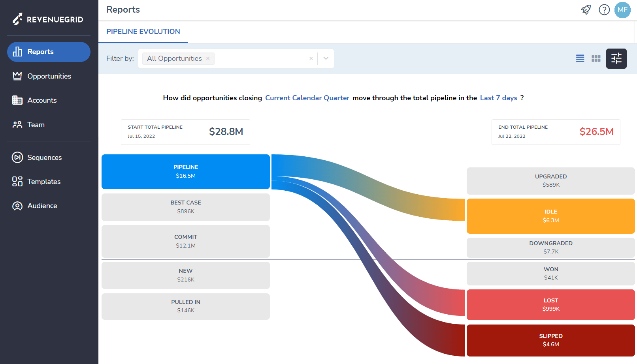Open the Audience section
Image resolution: width=637 pixels, height=364 pixels.
tap(42, 205)
